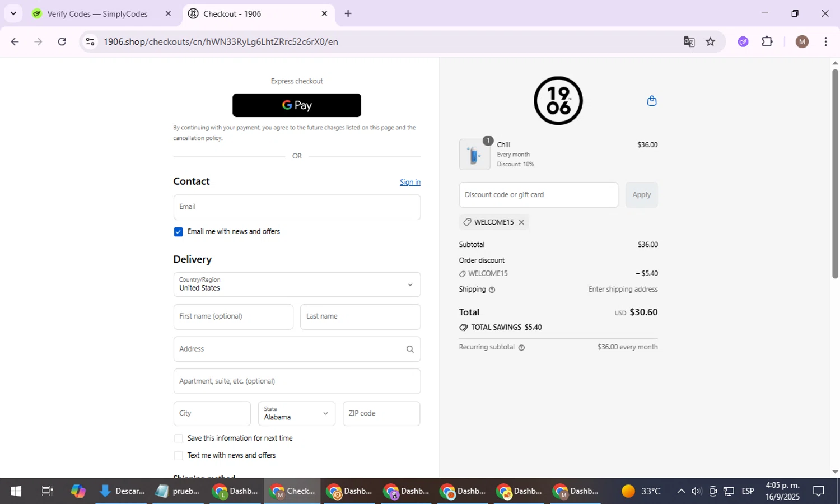Go forward with the browser arrow
Viewport: 840px width, 504px height.
38,41
